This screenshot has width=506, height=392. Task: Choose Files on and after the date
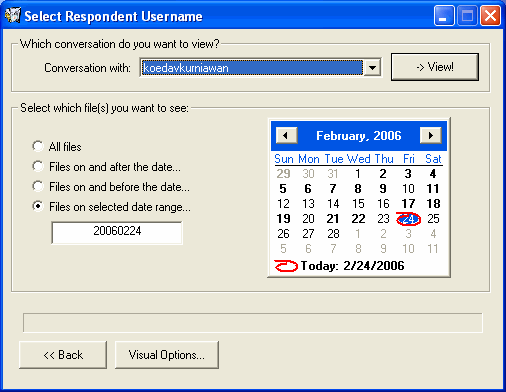(x=107, y=167)
